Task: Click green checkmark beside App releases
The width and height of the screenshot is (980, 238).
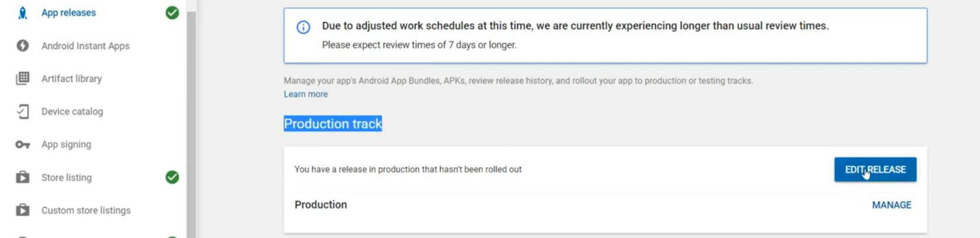Action: coord(172,13)
